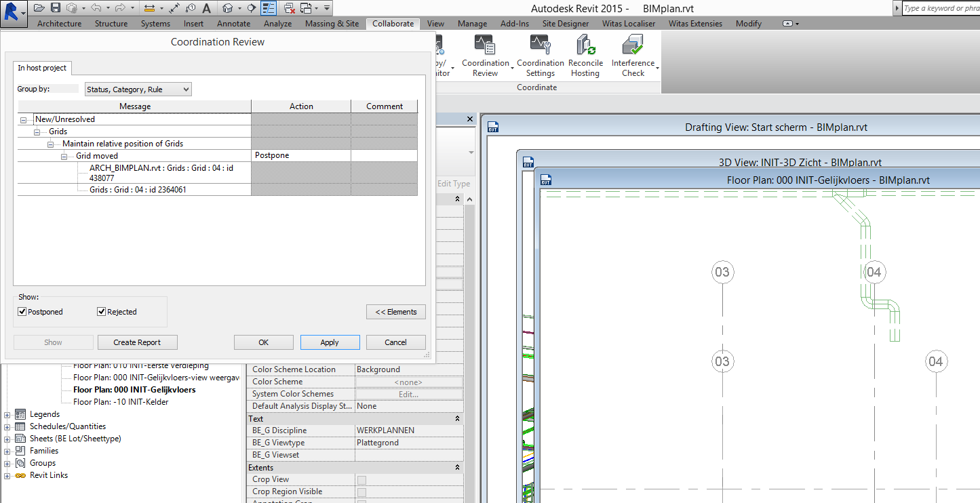Image resolution: width=980 pixels, height=503 pixels.
Task: Click the Synchronize with Central icon
Action: point(72,8)
